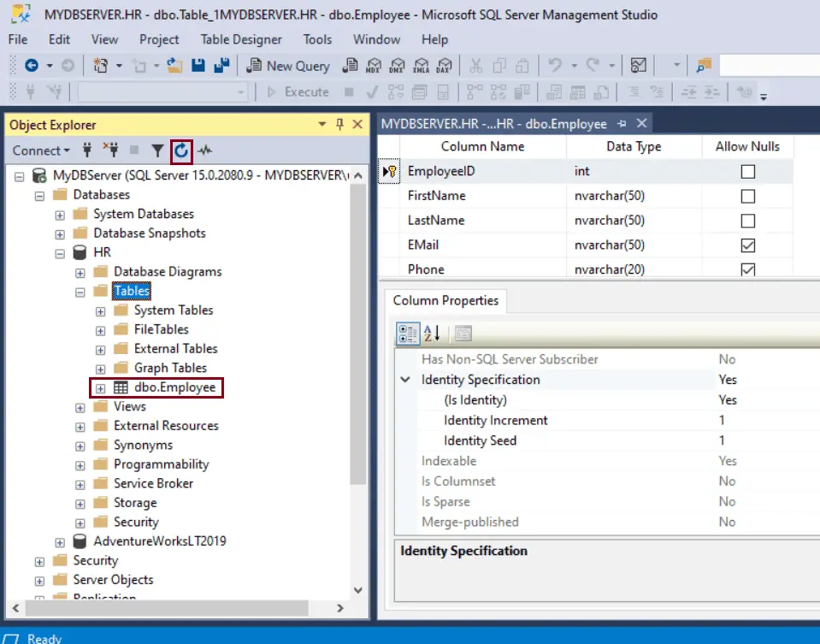
Task: Open the New Query window
Action: pos(288,65)
